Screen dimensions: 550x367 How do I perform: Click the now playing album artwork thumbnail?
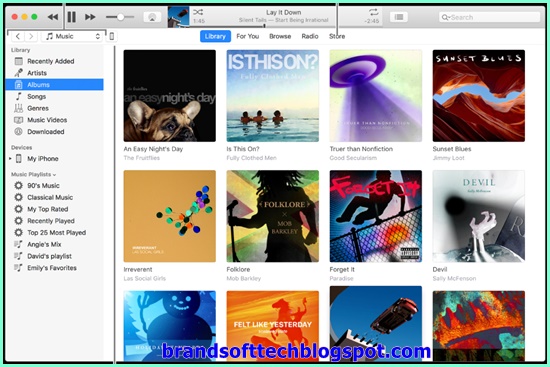tap(179, 17)
